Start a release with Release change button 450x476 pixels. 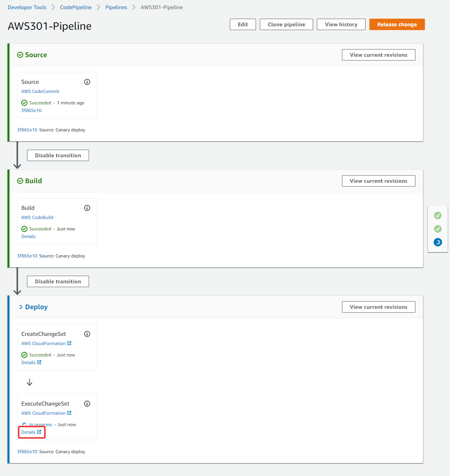pyautogui.click(x=397, y=24)
